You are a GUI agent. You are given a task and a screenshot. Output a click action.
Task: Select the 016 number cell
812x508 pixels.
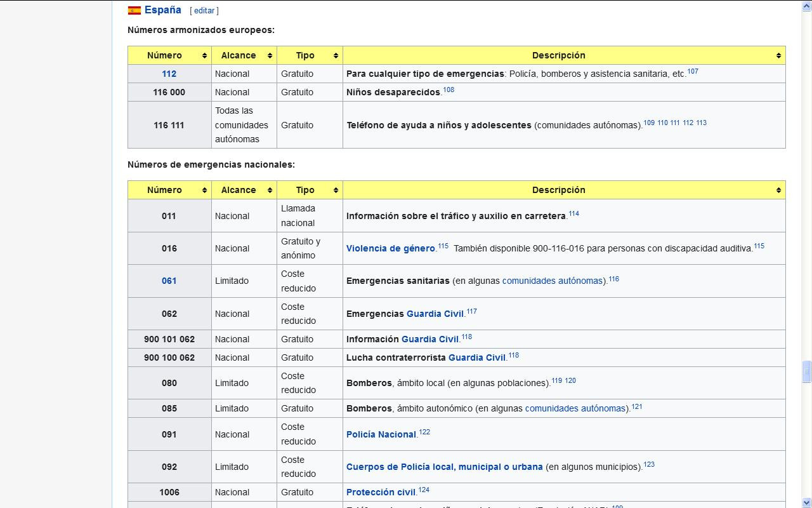click(x=169, y=248)
